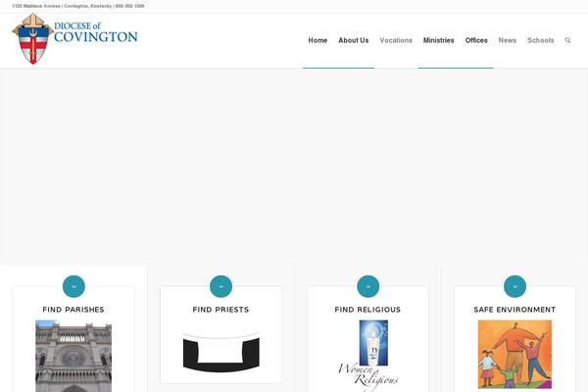Expand the Offices menu

click(476, 40)
